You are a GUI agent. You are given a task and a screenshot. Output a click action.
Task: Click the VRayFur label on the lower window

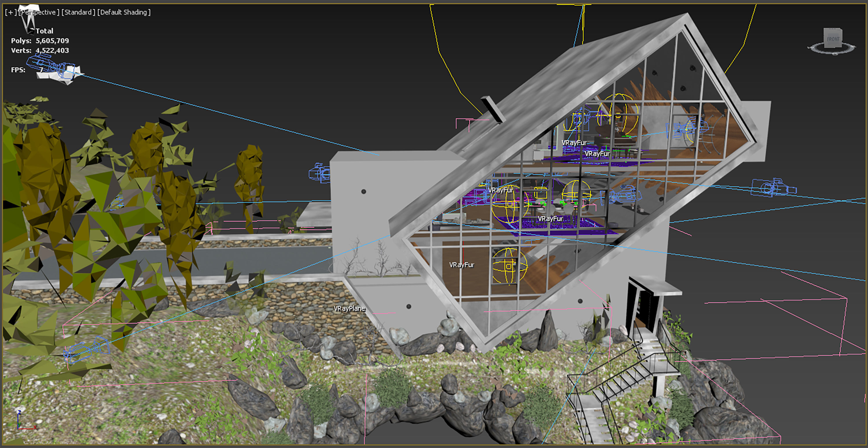tap(462, 265)
